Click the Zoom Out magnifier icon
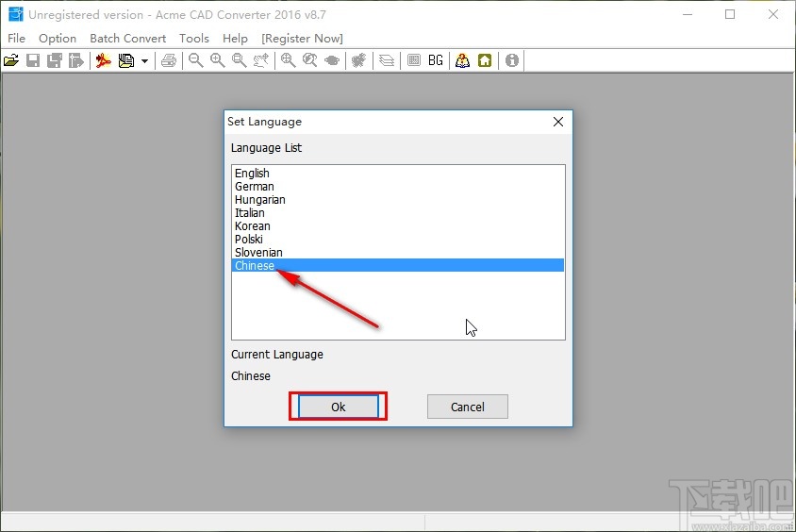Screen dimensions: 796x532 point(196,60)
